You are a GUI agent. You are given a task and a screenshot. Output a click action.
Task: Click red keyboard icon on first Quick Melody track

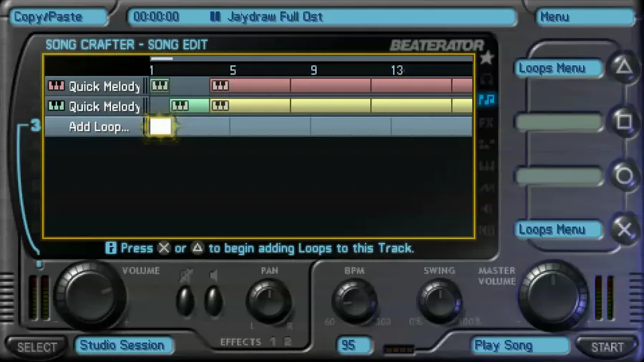coord(56,86)
